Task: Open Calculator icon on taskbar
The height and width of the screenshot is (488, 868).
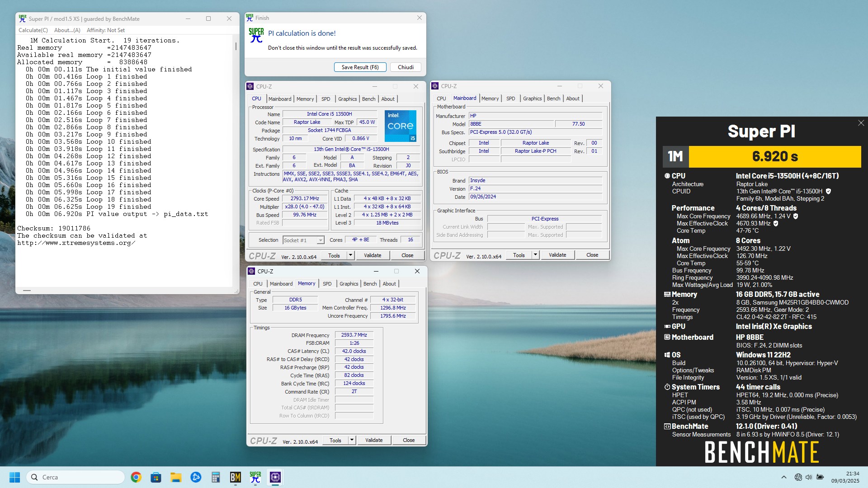Action: point(216,477)
